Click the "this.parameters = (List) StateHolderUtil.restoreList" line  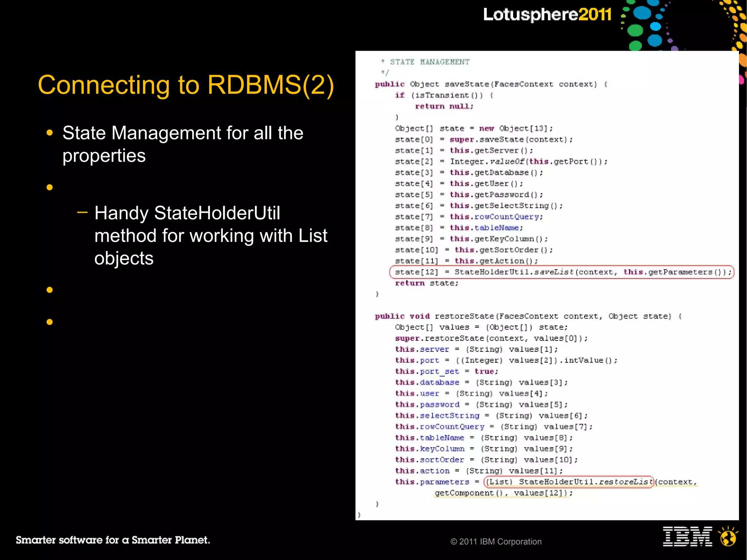click(546, 482)
